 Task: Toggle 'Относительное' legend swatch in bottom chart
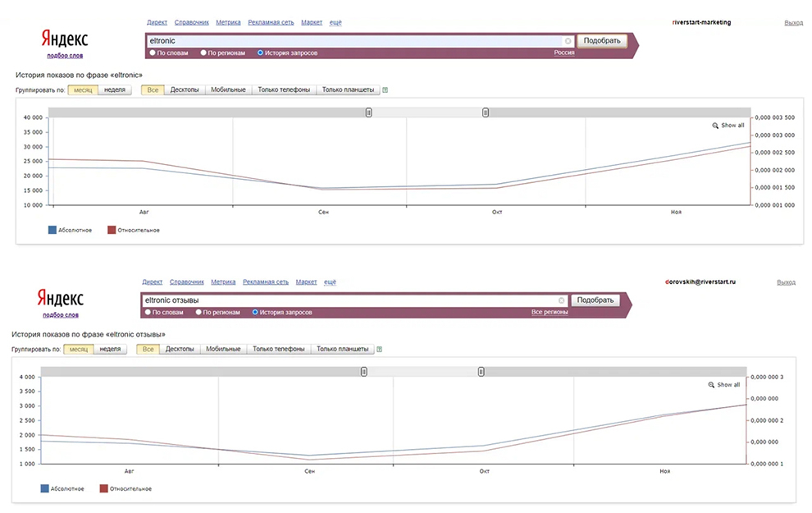coord(103,488)
